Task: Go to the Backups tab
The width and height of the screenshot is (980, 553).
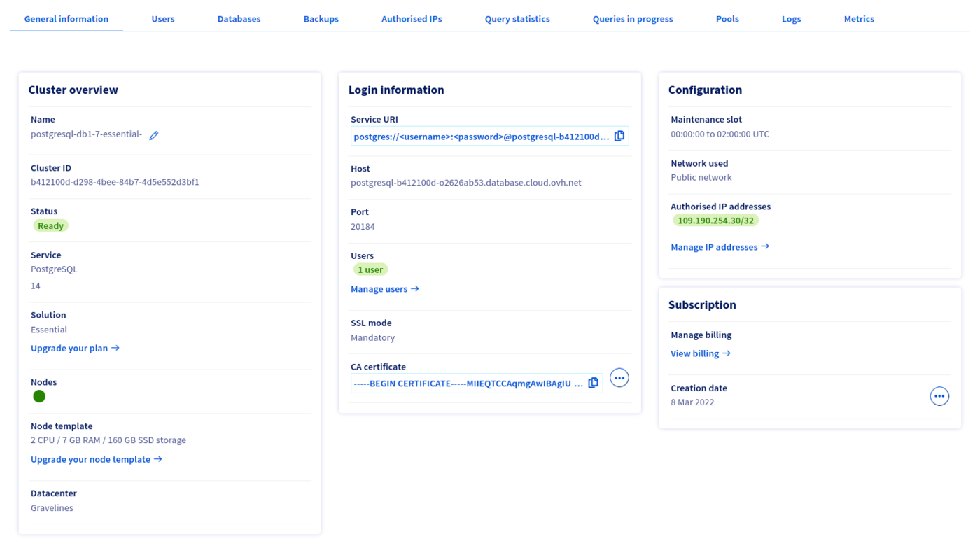Action: [321, 19]
